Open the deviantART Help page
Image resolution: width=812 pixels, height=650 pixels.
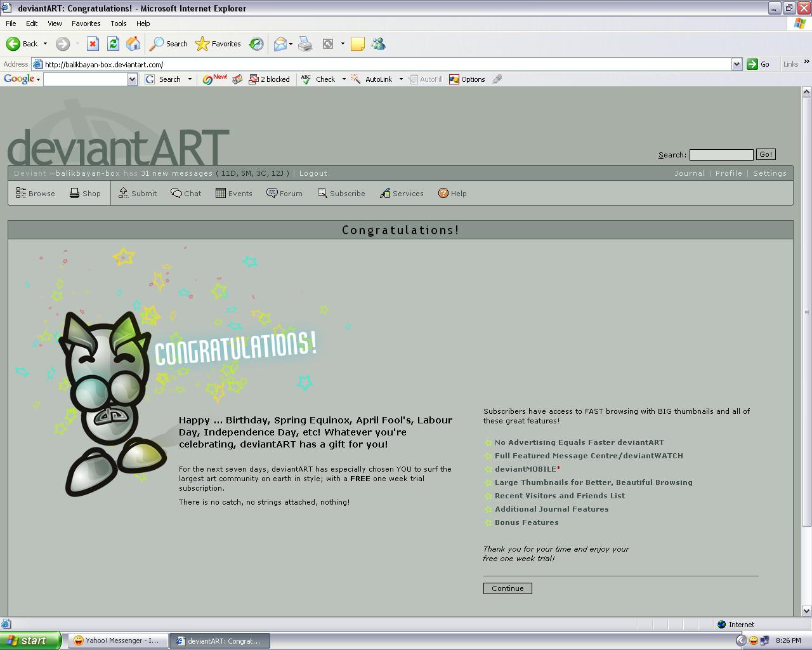pyautogui.click(x=452, y=194)
